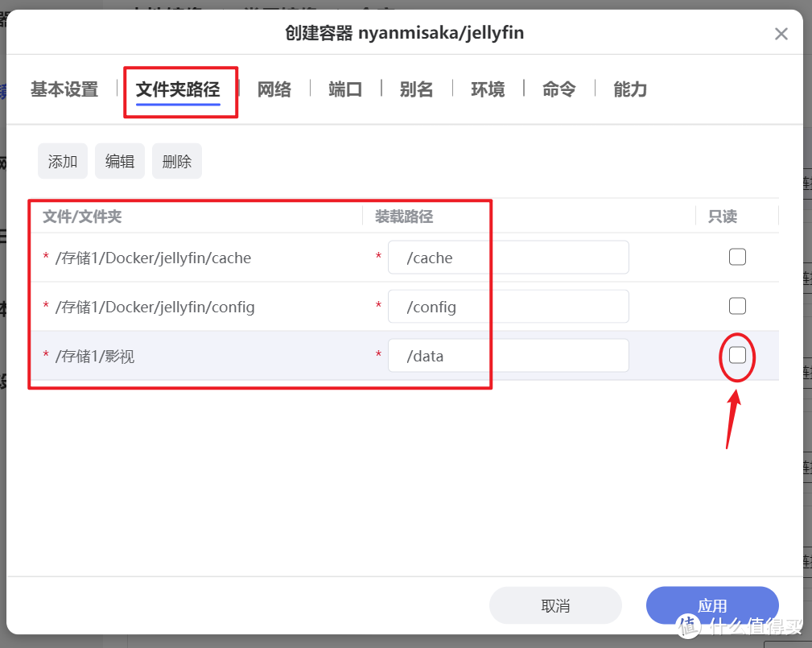Select the highlighted 文件夹路径 tab
This screenshot has height=648, width=812.
pos(180,89)
